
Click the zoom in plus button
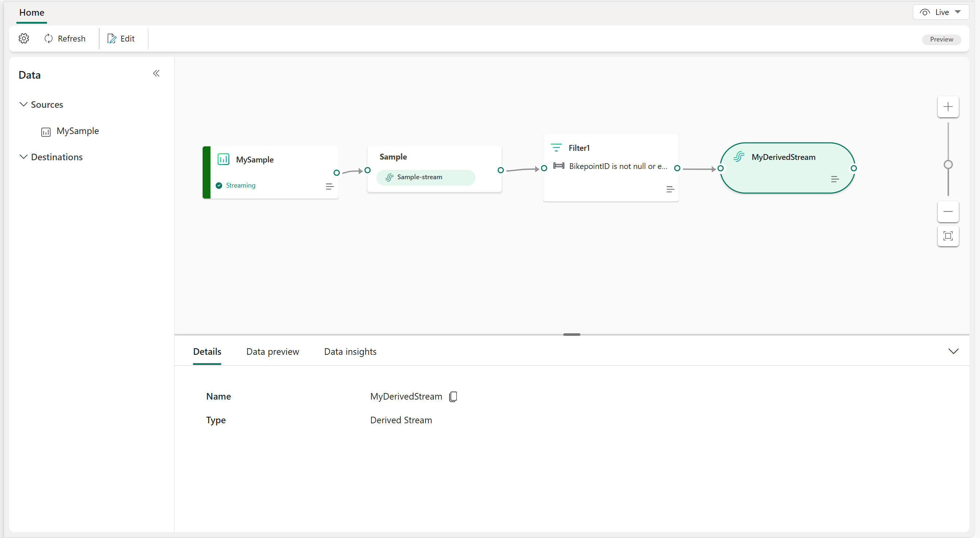click(x=948, y=106)
